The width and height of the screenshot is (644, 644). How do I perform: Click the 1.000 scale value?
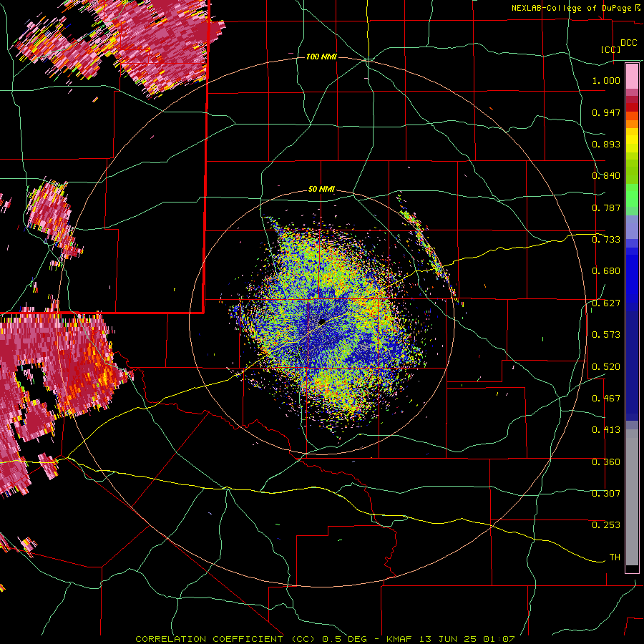[606, 80]
